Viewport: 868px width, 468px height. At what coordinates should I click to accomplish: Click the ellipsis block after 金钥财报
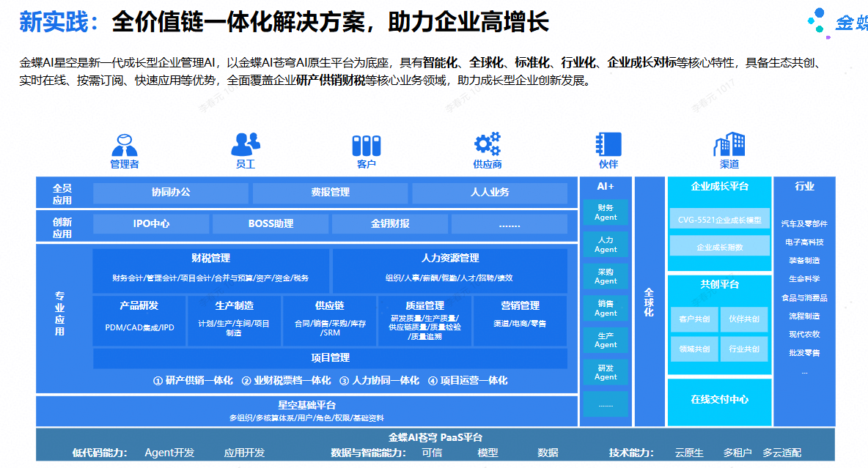pos(510,224)
